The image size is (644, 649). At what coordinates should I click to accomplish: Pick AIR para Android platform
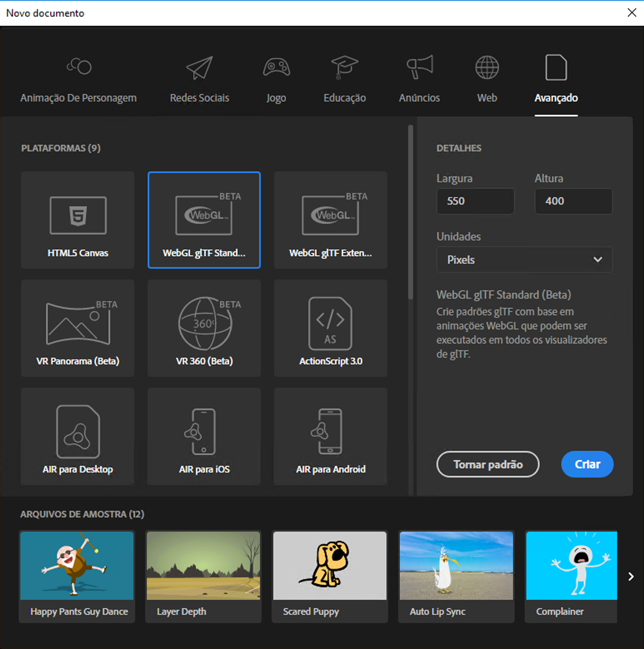[x=330, y=436]
